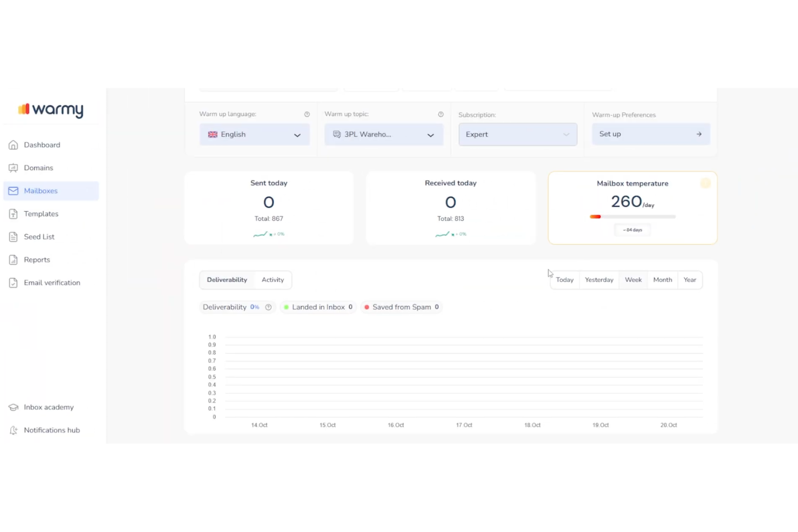Viewport: 798px width, 532px height.
Task: Click the Inbox academy graduation cap icon
Action: (13, 407)
